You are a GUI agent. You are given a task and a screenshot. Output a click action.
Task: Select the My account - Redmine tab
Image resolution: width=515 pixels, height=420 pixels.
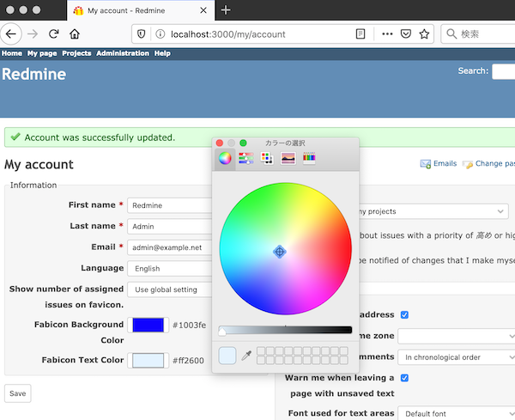pyautogui.click(x=141, y=10)
